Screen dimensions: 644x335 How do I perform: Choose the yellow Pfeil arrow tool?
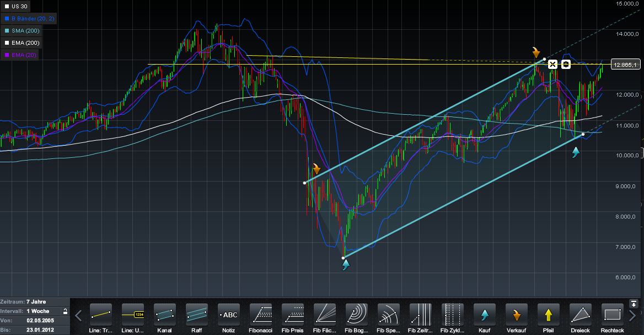point(548,315)
